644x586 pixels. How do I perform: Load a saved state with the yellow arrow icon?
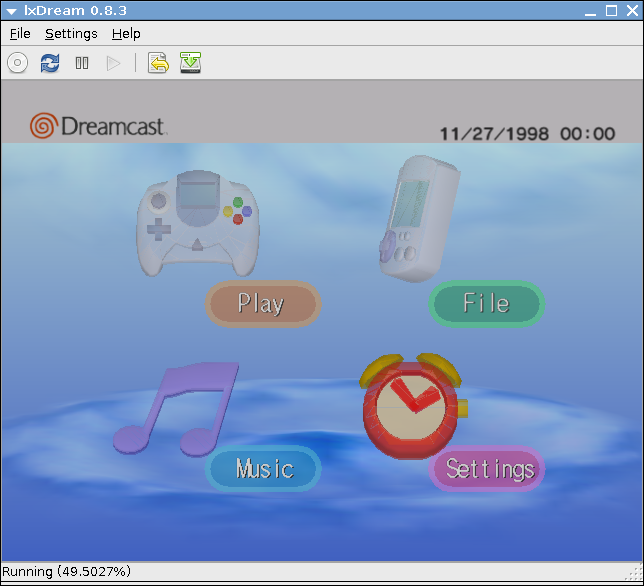(158, 63)
